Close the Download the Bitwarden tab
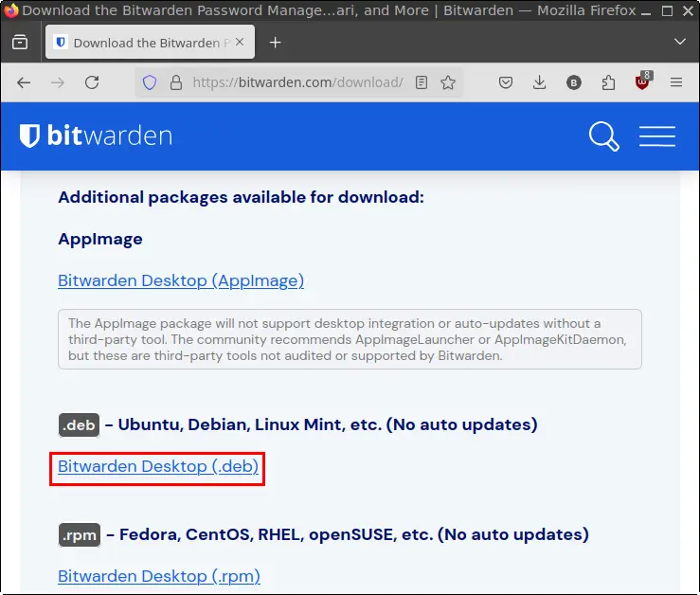 [240, 42]
